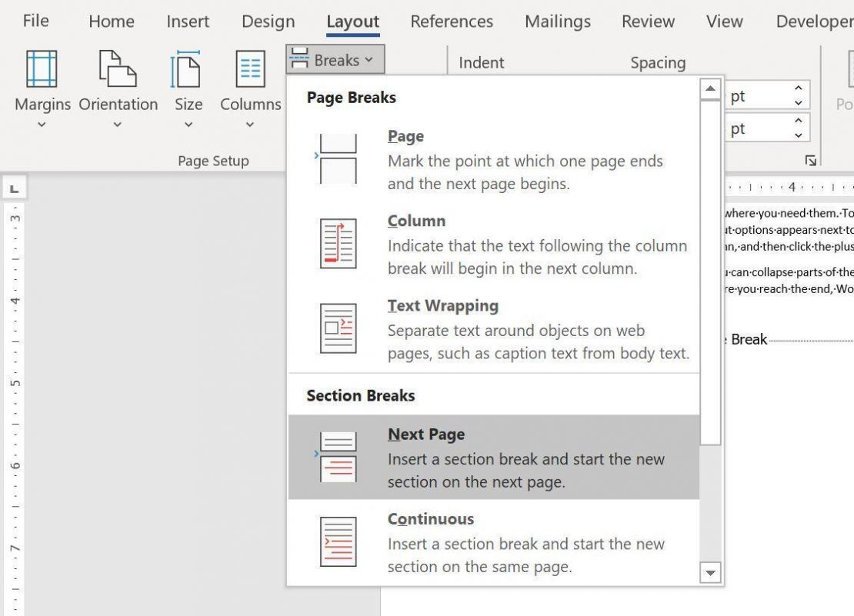Viewport: 854px width, 616px height.
Task: Open the Design ribbon tab
Action: [268, 22]
